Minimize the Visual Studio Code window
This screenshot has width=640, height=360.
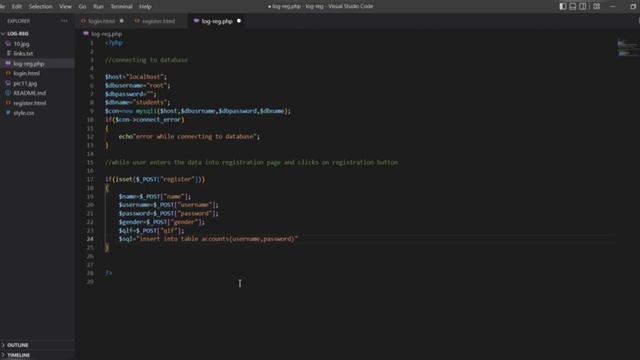(613, 6)
